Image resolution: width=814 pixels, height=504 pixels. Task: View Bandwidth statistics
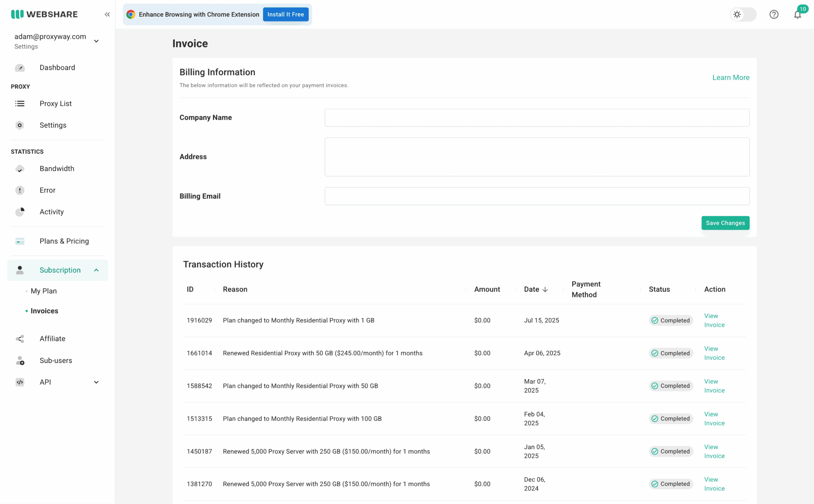click(x=57, y=169)
